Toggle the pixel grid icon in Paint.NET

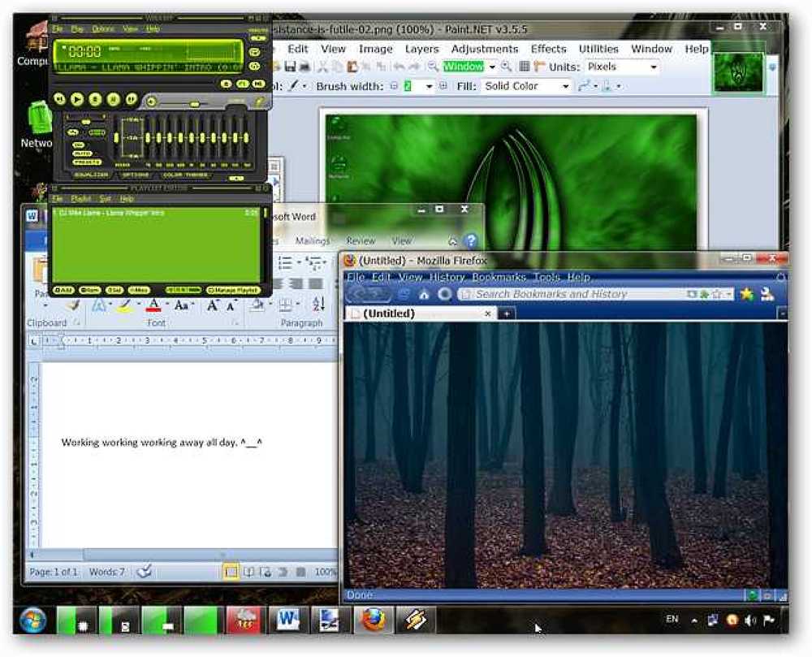point(524,67)
